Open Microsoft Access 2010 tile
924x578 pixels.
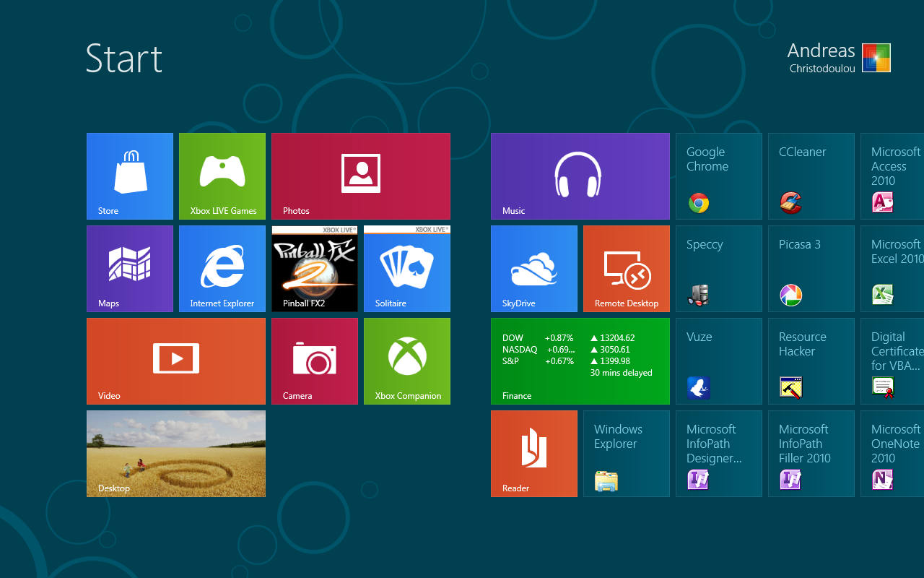(892, 176)
